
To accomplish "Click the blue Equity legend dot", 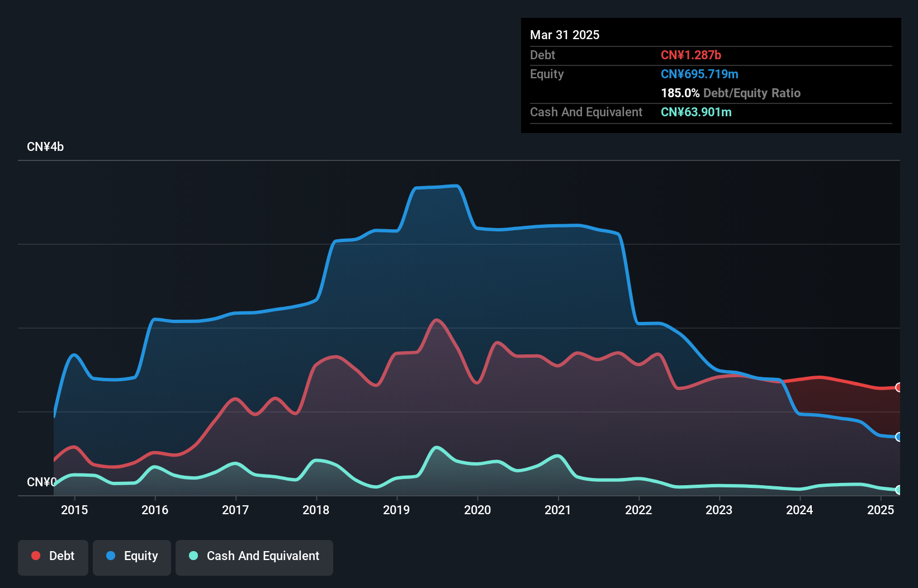I will (x=111, y=556).
